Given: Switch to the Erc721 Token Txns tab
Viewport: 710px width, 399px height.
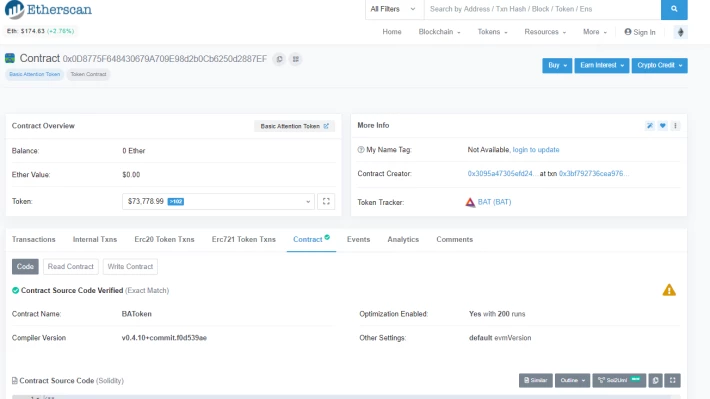Looking at the screenshot, I should click(x=244, y=240).
